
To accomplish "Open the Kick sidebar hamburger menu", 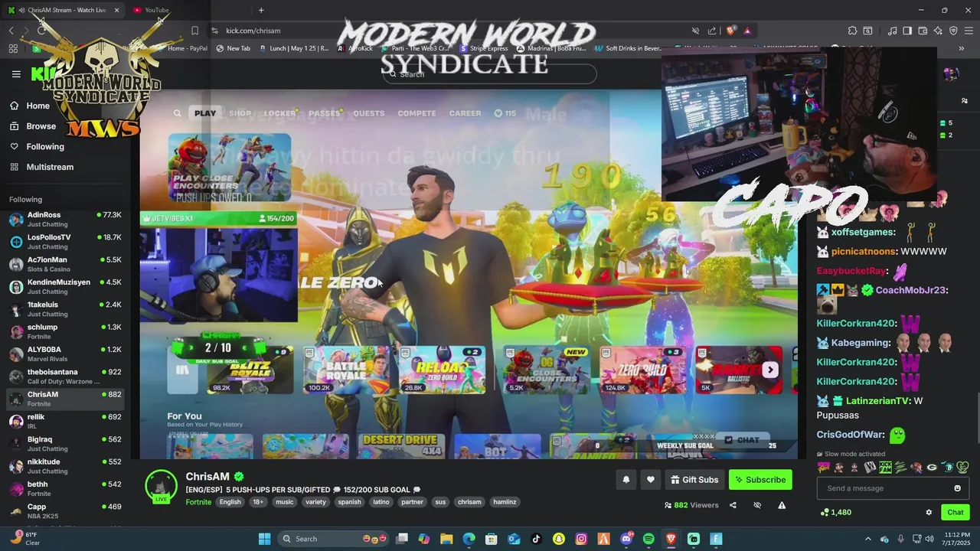I will point(16,74).
